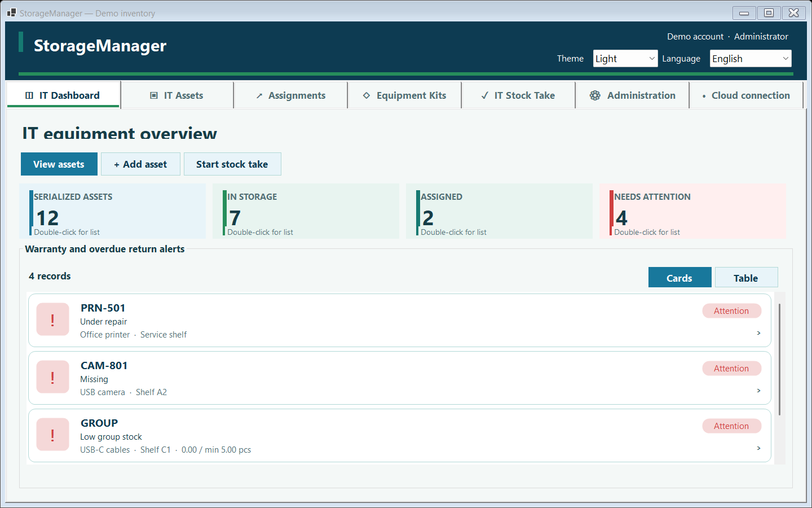Click the "4 records" count label
This screenshot has height=508, width=812.
pyautogui.click(x=50, y=276)
